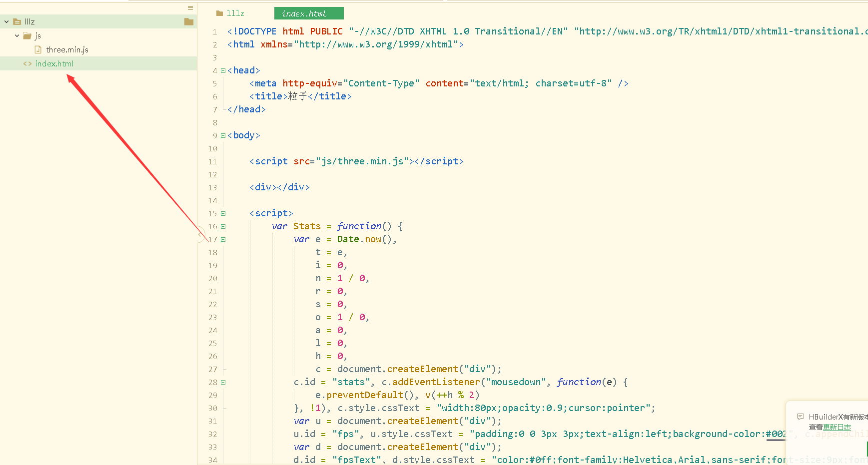Viewport: 868px width, 465px height.
Task: Click "o = 1 / 0" on line 23
Action: pos(342,317)
